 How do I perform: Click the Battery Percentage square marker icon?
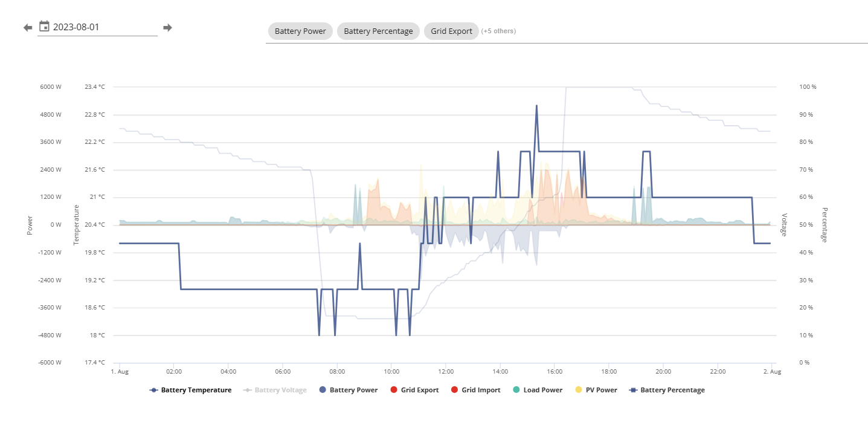point(634,390)
